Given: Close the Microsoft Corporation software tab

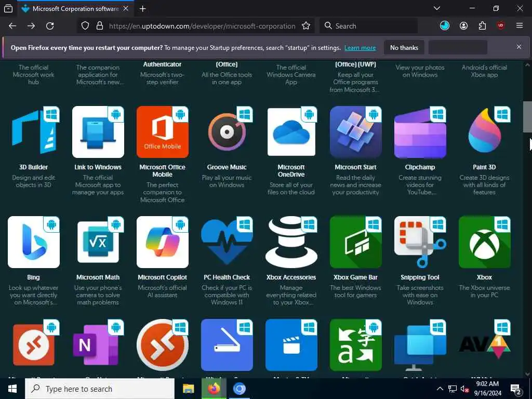Looking at the screenshot, I should tap(126, 9).
